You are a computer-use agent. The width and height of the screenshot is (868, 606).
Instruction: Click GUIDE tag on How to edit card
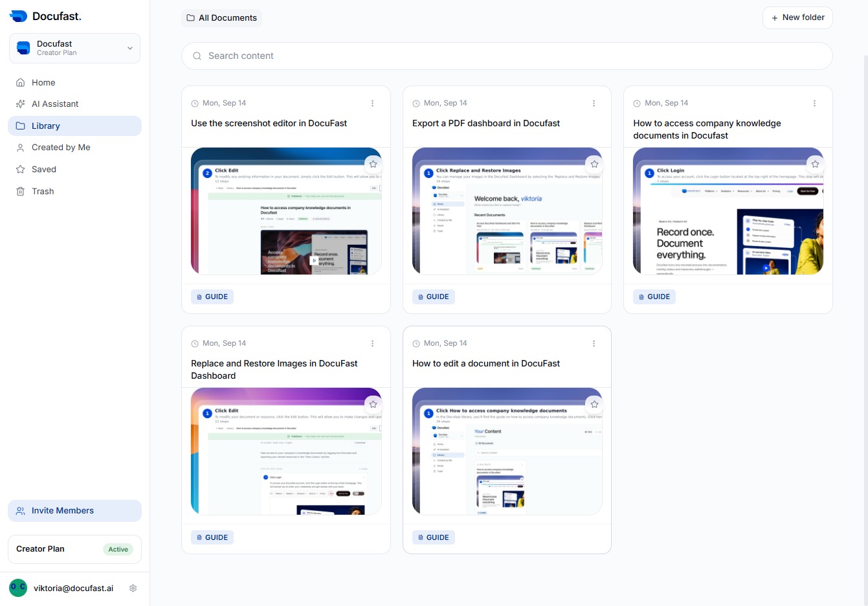[434, 537]
